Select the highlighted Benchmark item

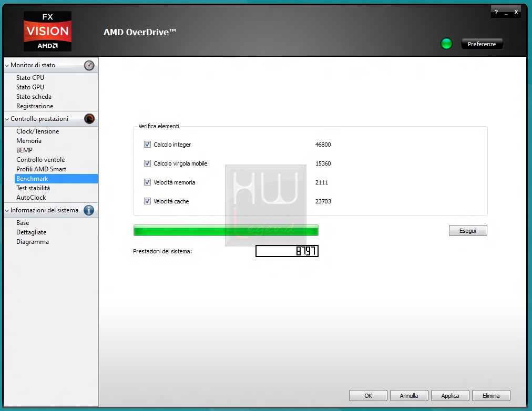point(56,179)
